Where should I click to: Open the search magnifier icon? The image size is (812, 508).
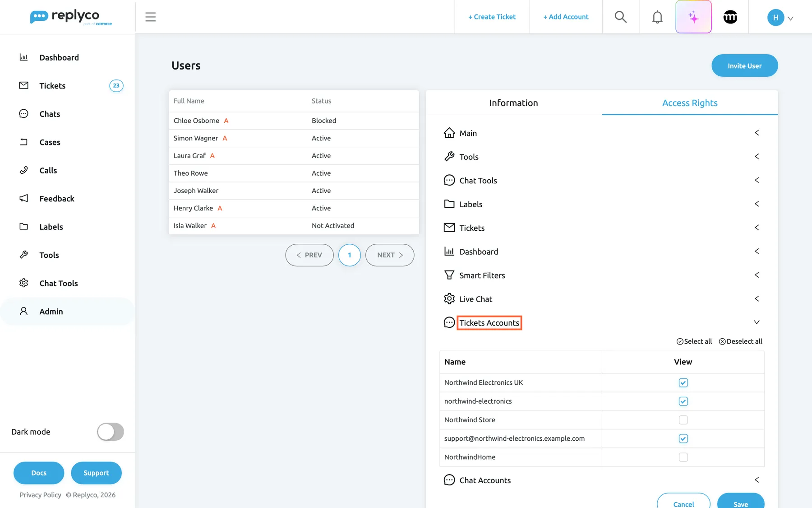tap(621, 17)
